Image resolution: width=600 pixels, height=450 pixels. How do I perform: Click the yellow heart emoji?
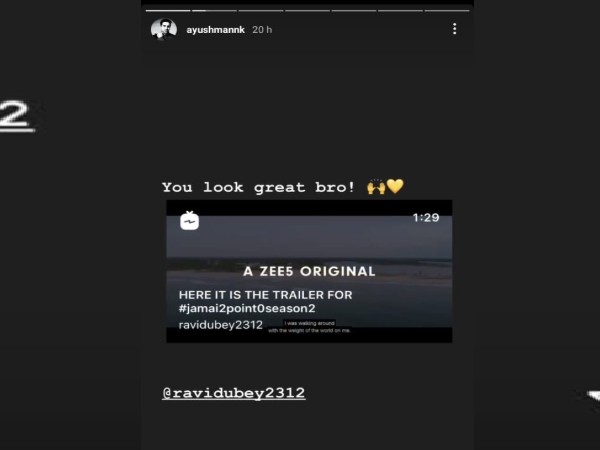395,186
